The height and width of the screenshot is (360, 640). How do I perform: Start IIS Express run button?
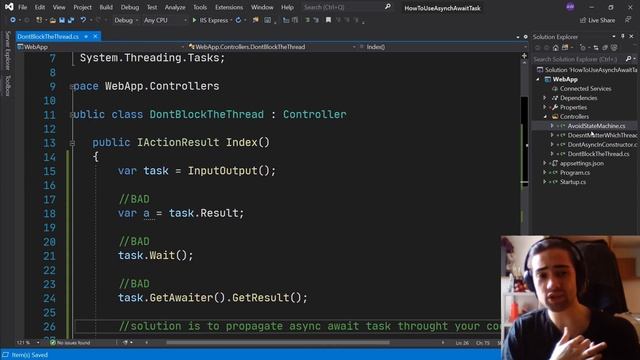(x=211, y=20)
